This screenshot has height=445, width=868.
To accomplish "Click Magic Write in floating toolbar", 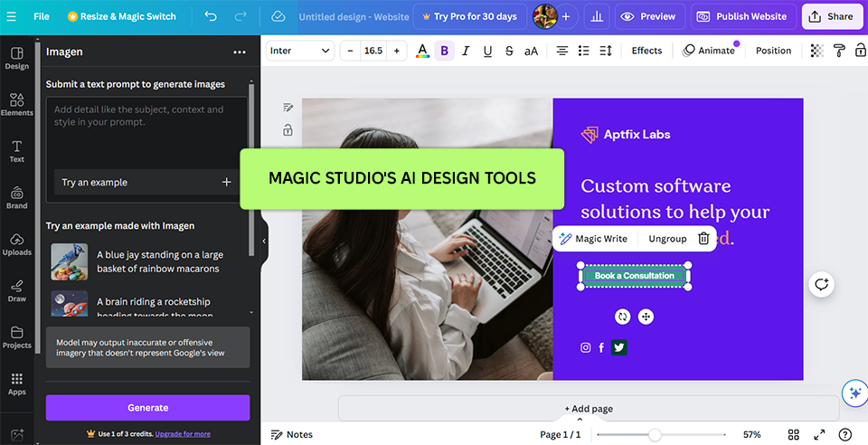I will point(593,239).
